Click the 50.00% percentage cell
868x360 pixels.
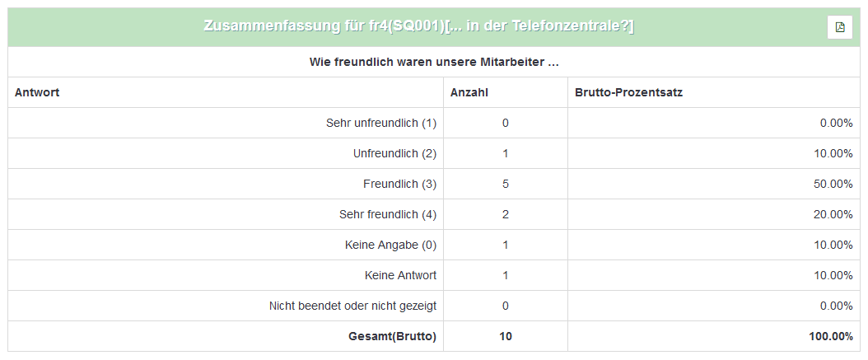point(833,184)
